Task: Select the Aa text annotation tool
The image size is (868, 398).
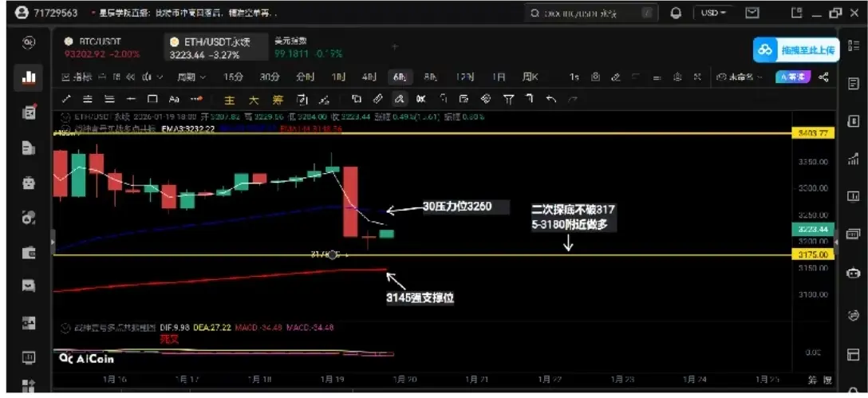Action: coord(174,100)
